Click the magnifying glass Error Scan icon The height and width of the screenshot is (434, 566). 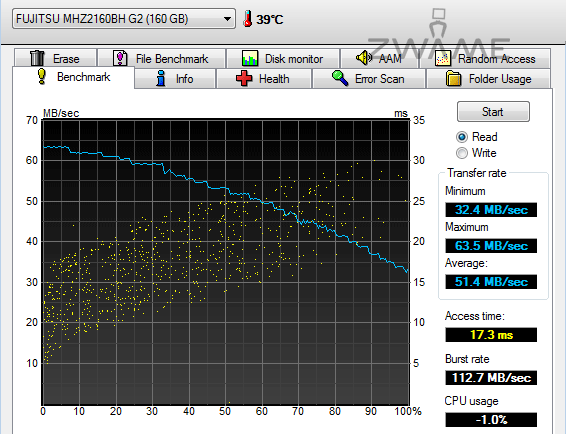tap(340, 78)
